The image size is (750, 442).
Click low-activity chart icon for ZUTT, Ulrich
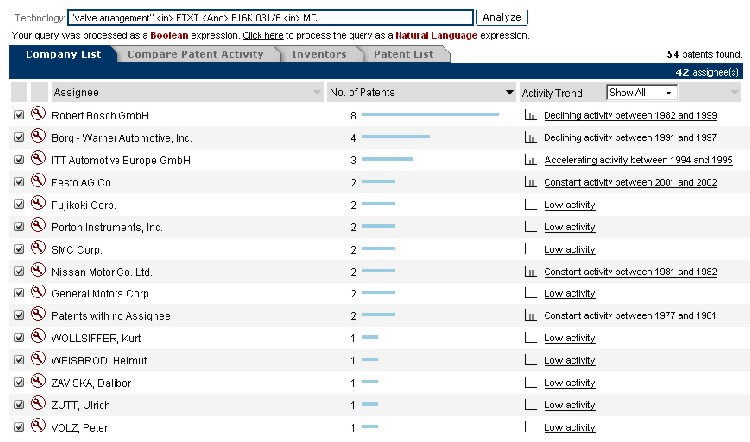(x=530, y=404)
